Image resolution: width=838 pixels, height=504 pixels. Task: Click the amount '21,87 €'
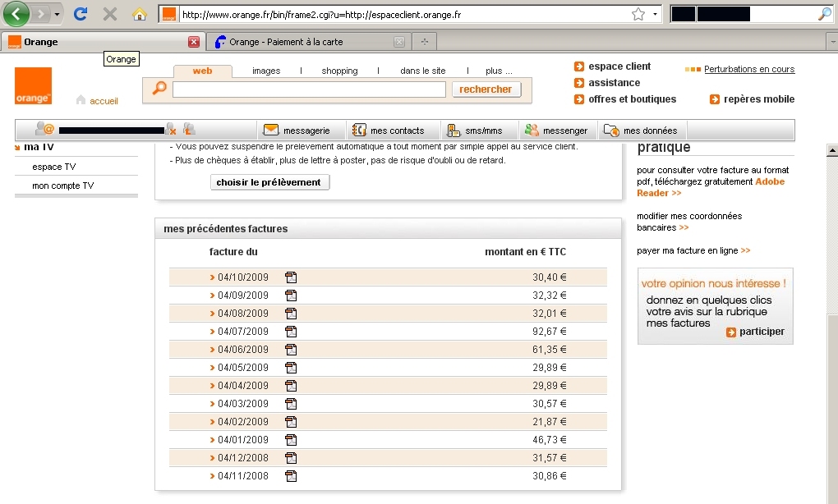tap(549, 422)
